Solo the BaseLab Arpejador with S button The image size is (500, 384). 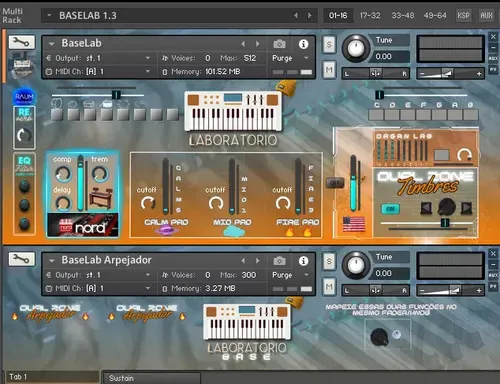pyautogui.click(x=329, y=261)
